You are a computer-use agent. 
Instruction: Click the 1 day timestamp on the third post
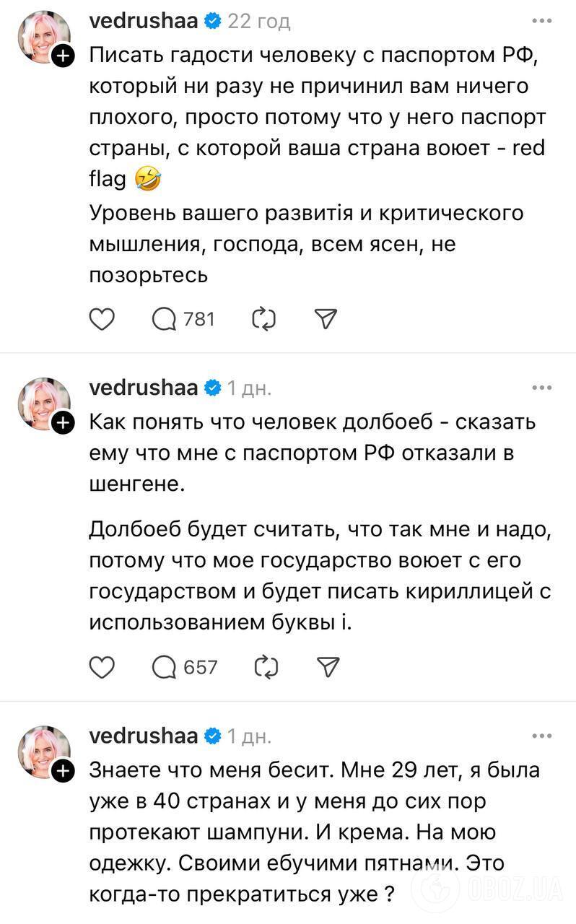tap(248, 735)
